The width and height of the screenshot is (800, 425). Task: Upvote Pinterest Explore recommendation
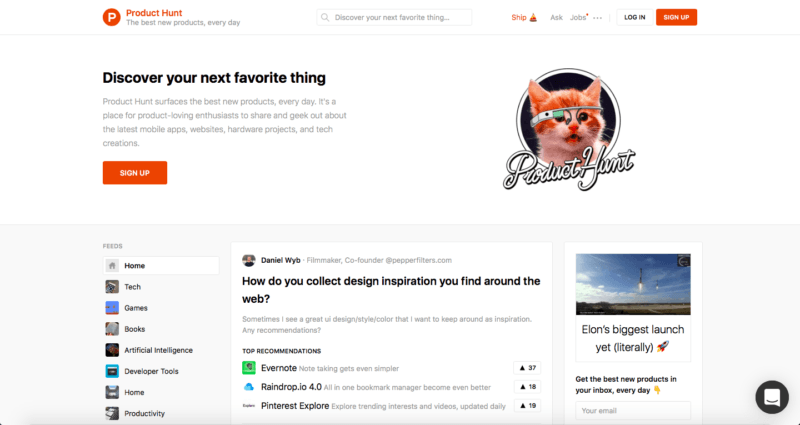tap(527, 406)
